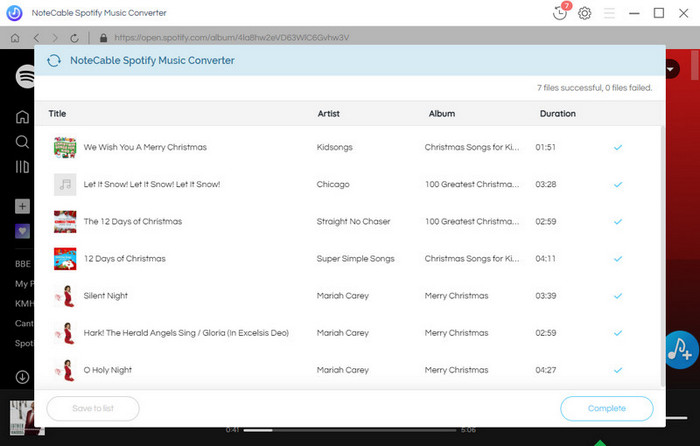Click the Spotify logo in sidebar

(25, 76)
